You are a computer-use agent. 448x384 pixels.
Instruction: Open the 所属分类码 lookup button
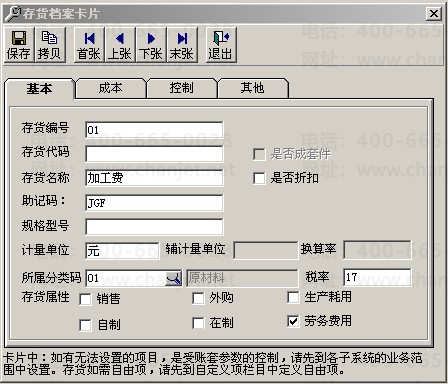click(x=174, y=278)
